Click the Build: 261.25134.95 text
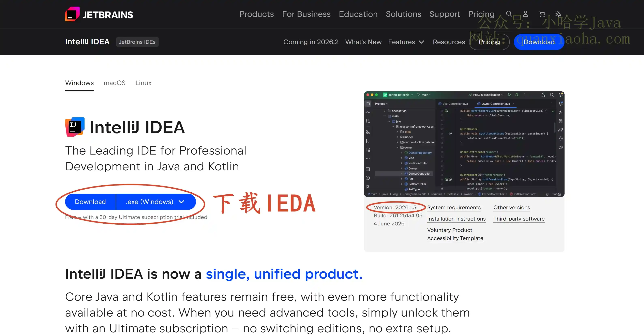The width and height of the screenshot is (644, 336). click(398, 215)
